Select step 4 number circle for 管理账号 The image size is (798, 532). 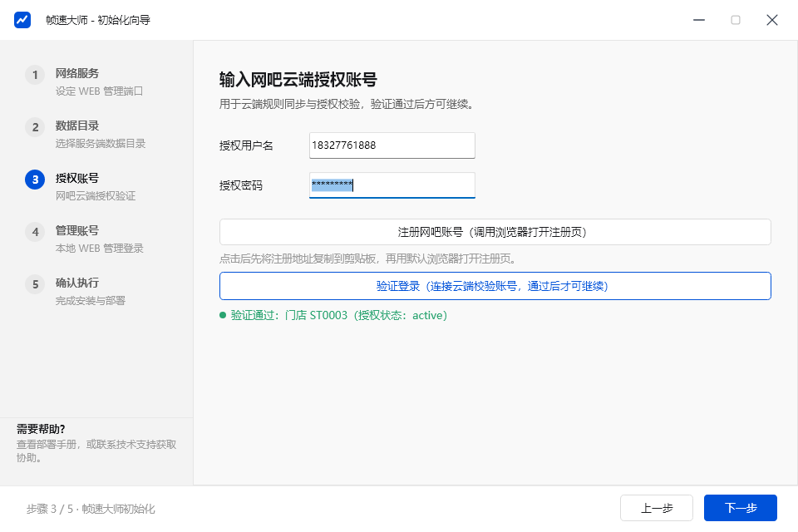click(x=35, y=232)
